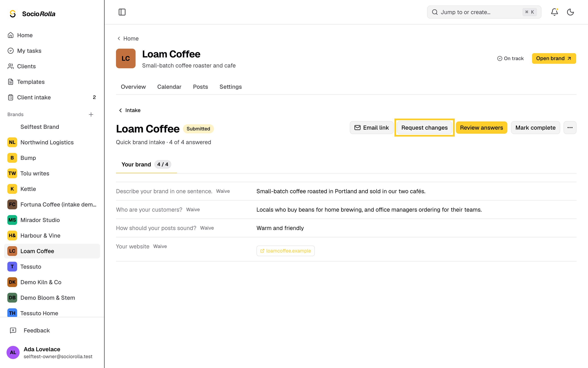
Task: Toggle the sidebar panel icon
Action: 122,12
